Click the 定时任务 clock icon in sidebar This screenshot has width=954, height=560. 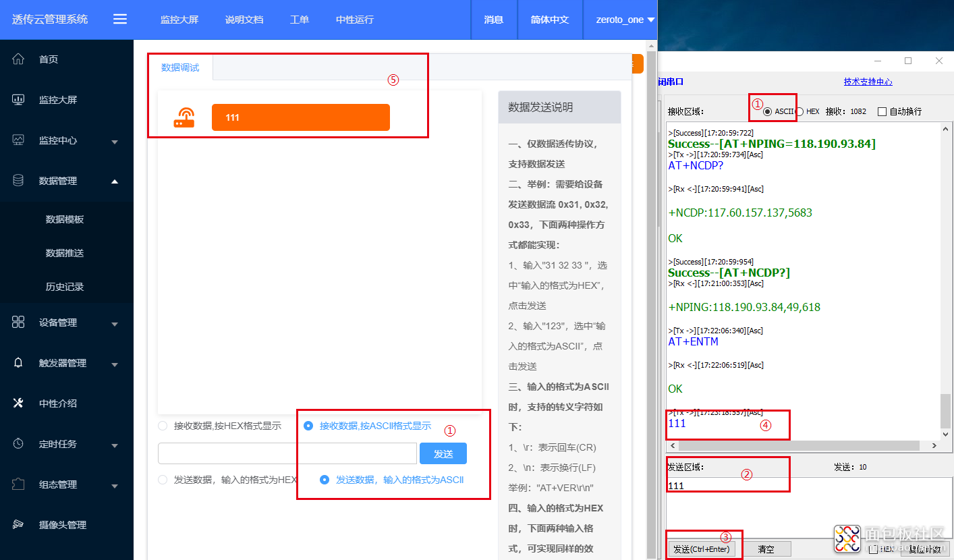pos(19,444)
